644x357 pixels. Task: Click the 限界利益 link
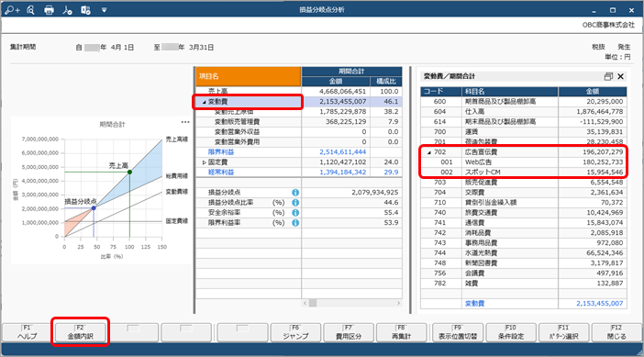coord(221,152)
